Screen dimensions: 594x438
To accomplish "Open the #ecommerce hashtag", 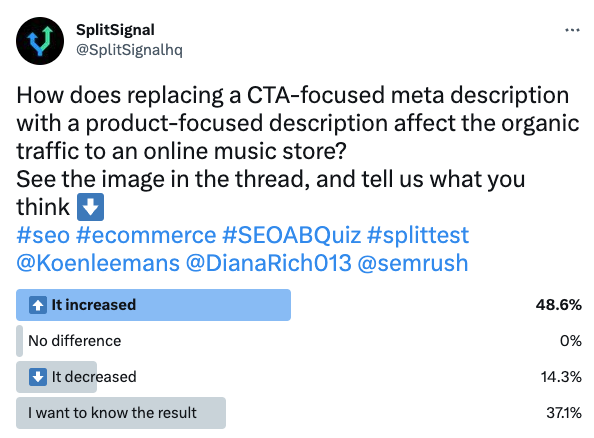I will (146, 235).
